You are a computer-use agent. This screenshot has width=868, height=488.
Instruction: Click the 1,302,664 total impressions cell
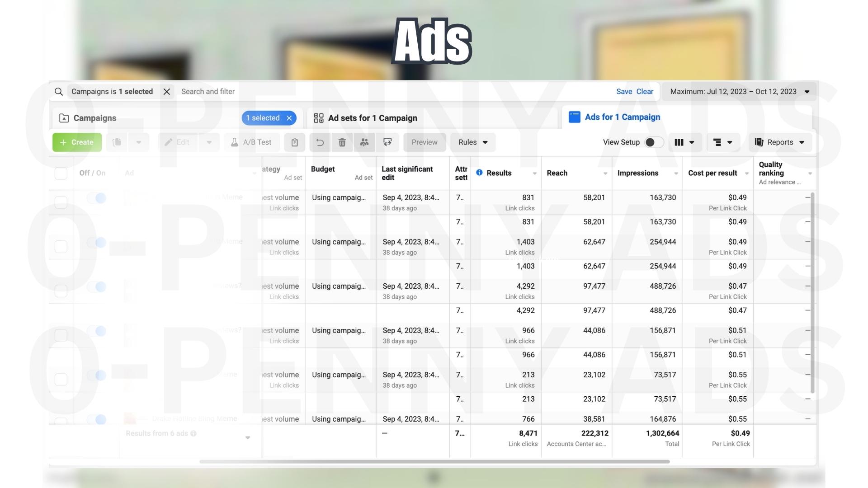pos(647,438)
